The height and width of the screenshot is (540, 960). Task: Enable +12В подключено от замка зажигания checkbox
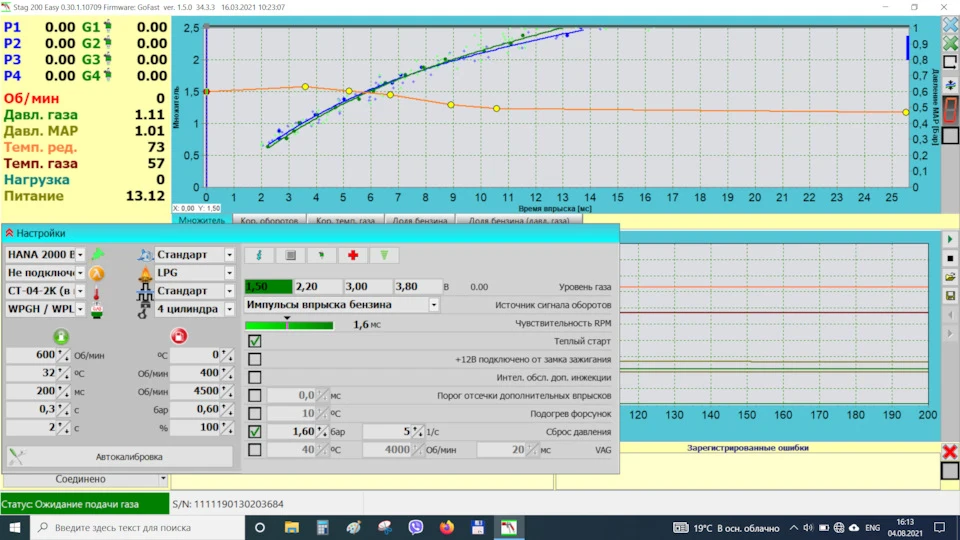[x=255, y=359]
